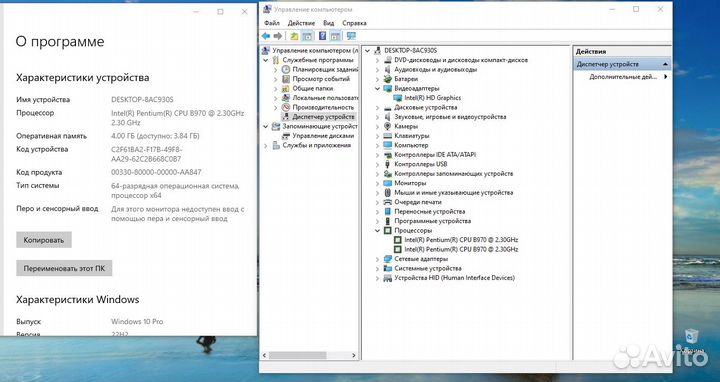Go back with the blue left arrow
720x382 pixels.
tap(266, 36)
